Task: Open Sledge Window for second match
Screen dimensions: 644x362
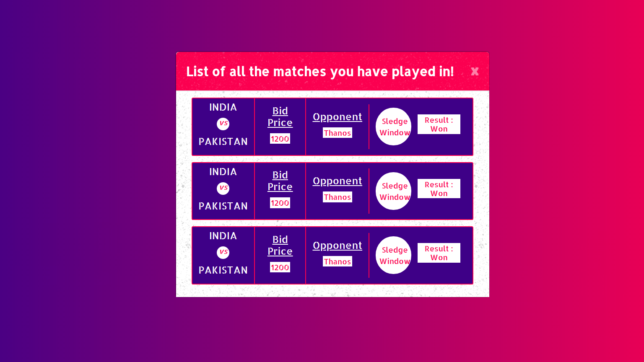Action: coord(394,191)
